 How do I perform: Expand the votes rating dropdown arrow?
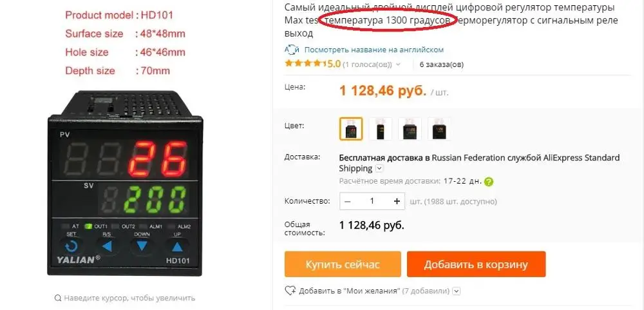pos(397,64)
